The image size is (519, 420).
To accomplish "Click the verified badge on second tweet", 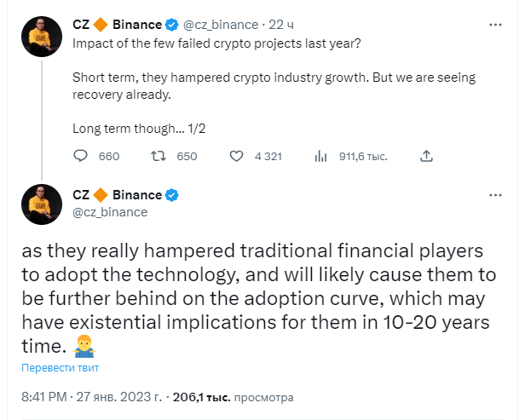I will pos(171,195).
